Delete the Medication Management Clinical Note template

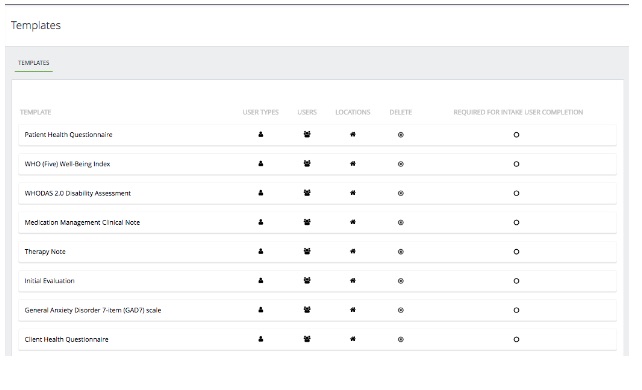tap(400, 222)
